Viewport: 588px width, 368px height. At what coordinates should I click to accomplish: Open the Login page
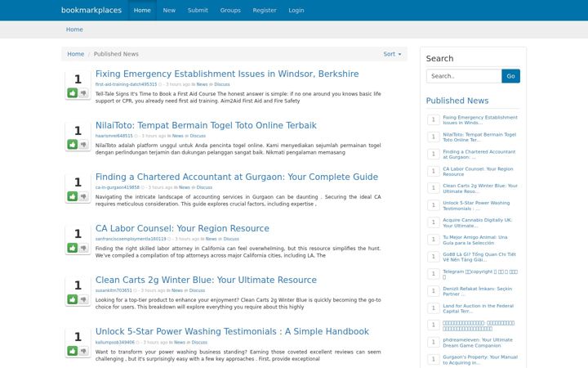click(x=296, y=10)
